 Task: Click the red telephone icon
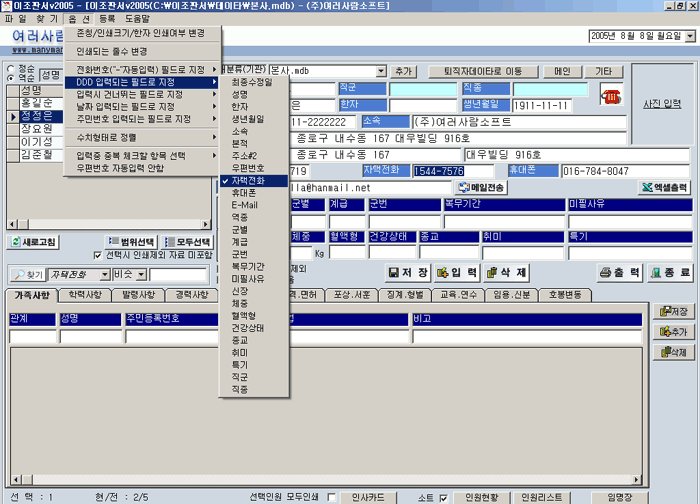click(x=610, y=94)
